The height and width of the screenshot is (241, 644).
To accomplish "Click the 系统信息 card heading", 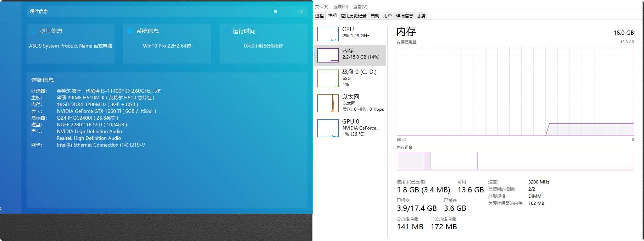I will (x=148, y=31).
